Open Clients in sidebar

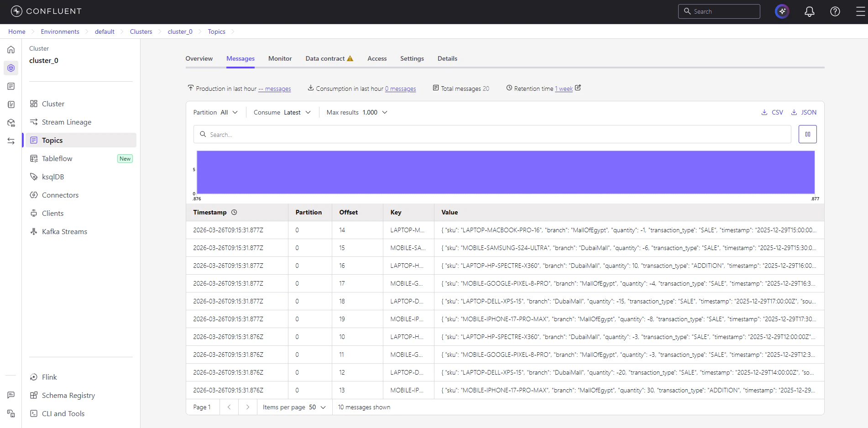coord(81,213)
